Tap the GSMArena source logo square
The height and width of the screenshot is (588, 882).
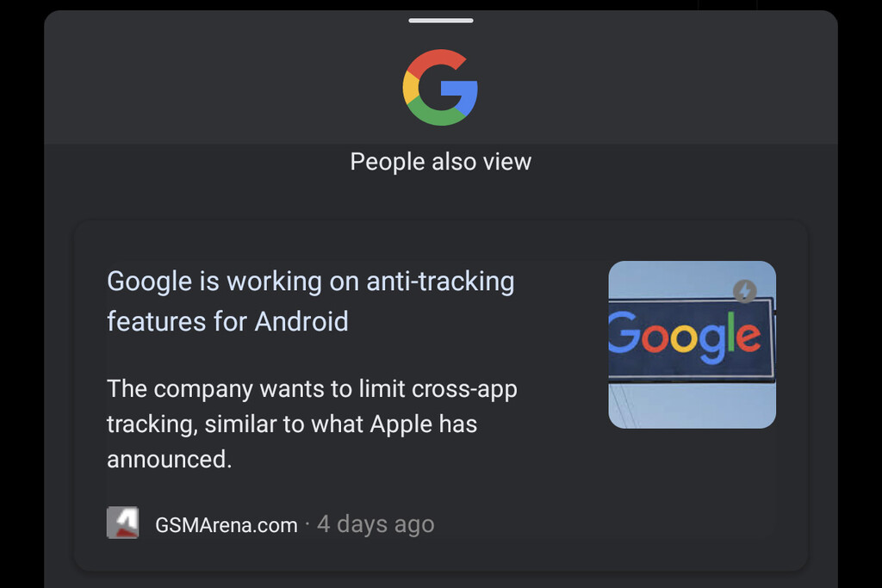coord(124,523)
